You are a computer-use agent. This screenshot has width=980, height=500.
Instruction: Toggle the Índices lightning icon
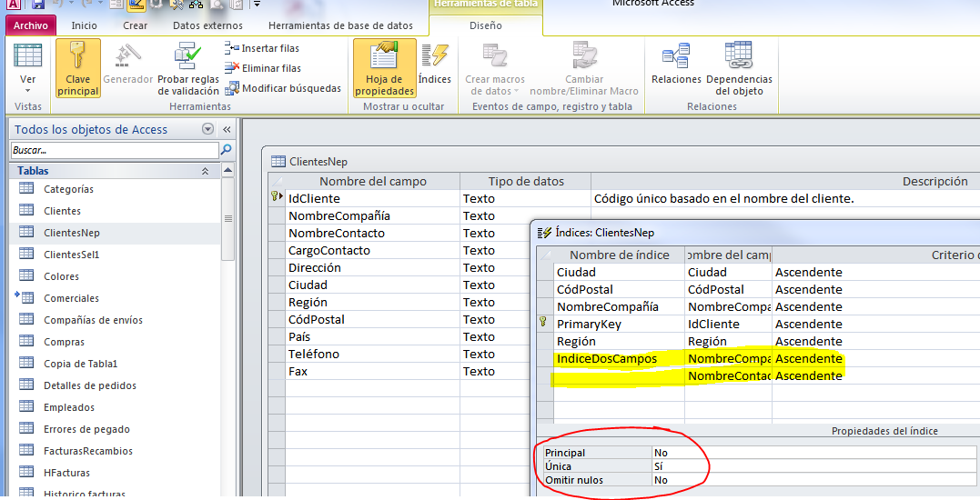(x=434, y=55)
